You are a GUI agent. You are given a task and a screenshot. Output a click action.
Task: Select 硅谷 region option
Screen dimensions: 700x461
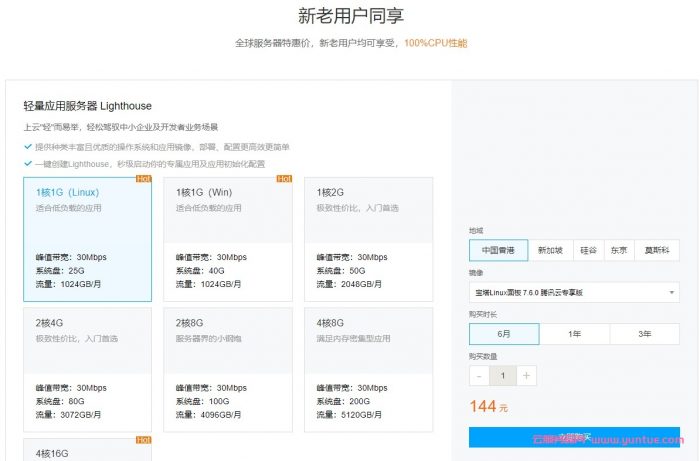pos(589,250)
